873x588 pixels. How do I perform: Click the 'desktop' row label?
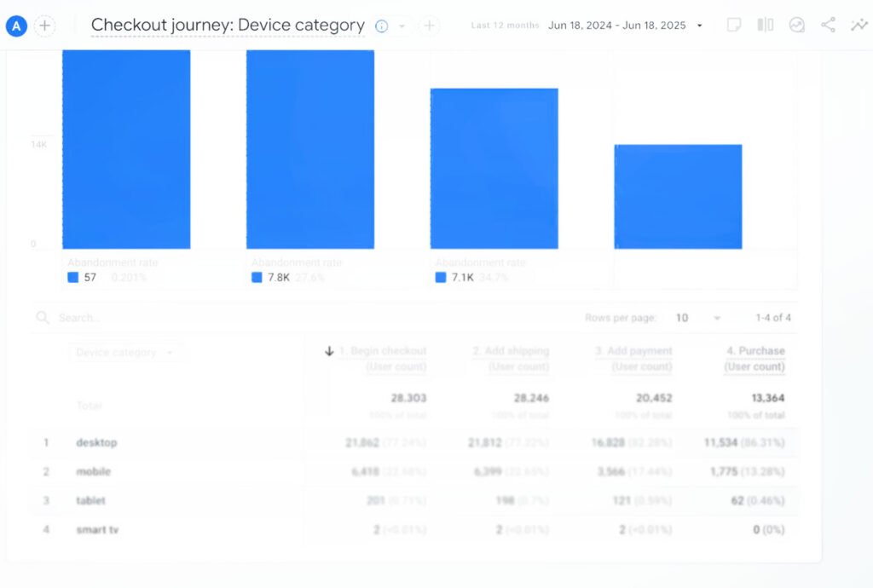click(96, 443)
